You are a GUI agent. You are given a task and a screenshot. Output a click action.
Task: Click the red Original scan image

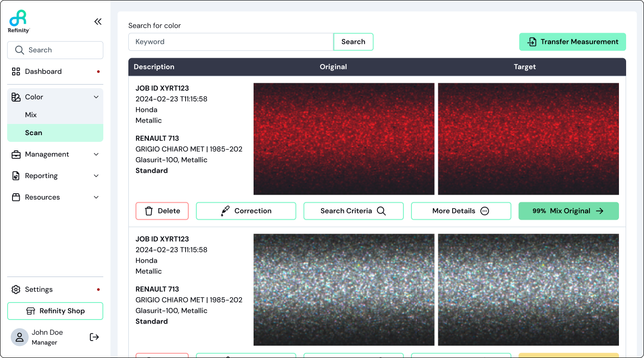point(344,139)
